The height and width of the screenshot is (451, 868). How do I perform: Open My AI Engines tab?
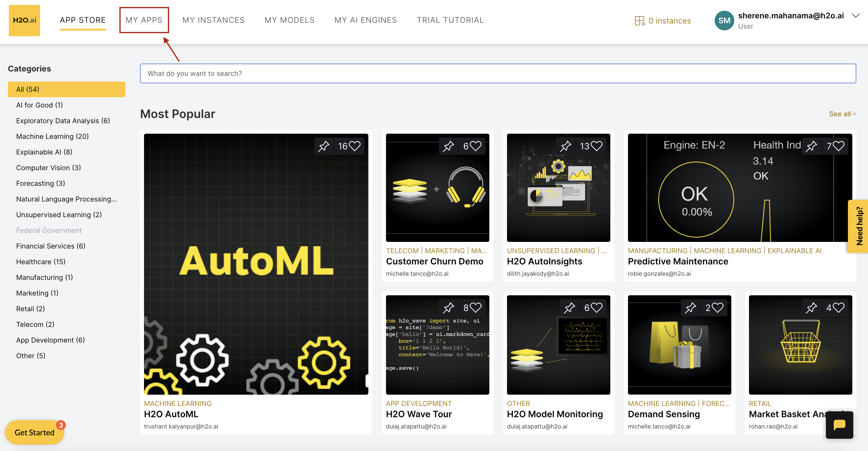(x=366, y=20)
